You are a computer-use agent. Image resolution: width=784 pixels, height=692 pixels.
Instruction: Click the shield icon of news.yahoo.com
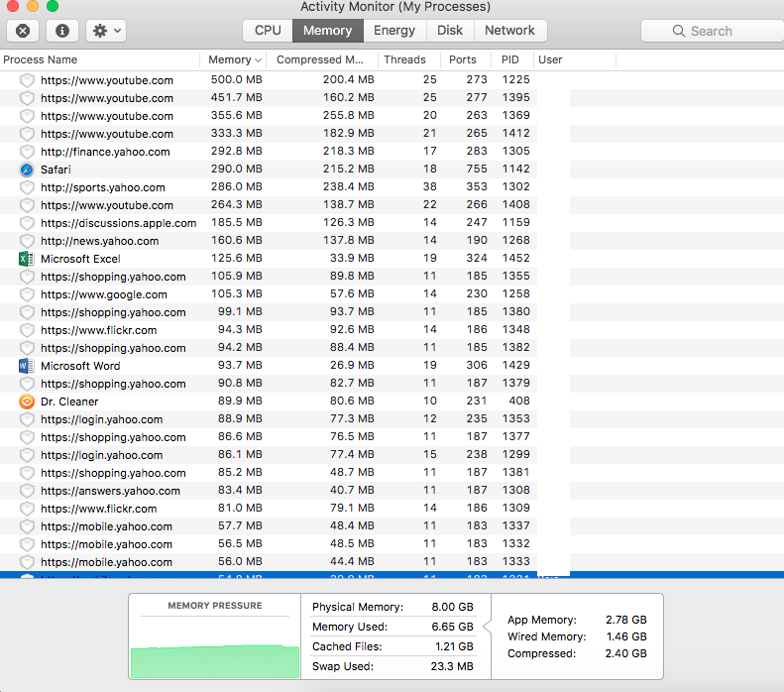pos(27,241)
